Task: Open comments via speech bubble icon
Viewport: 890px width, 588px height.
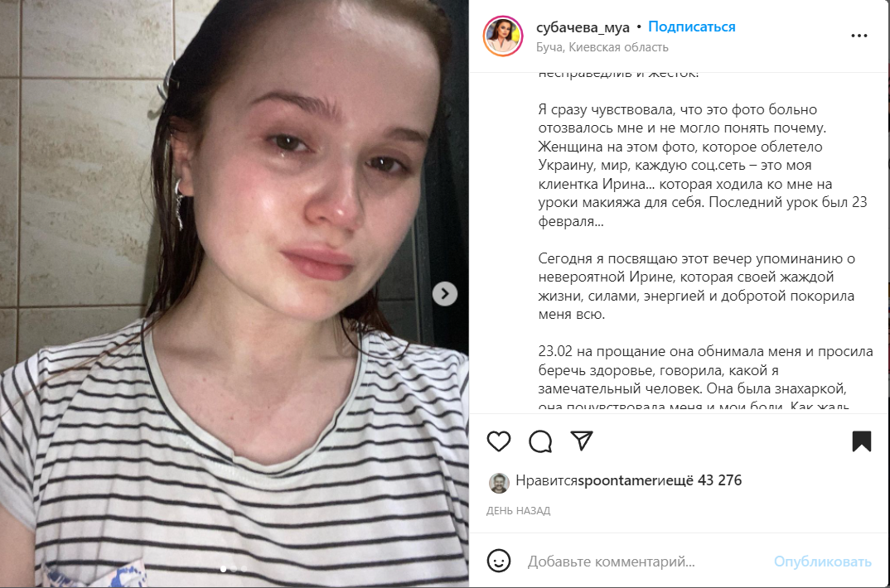Action: [539, 441]
